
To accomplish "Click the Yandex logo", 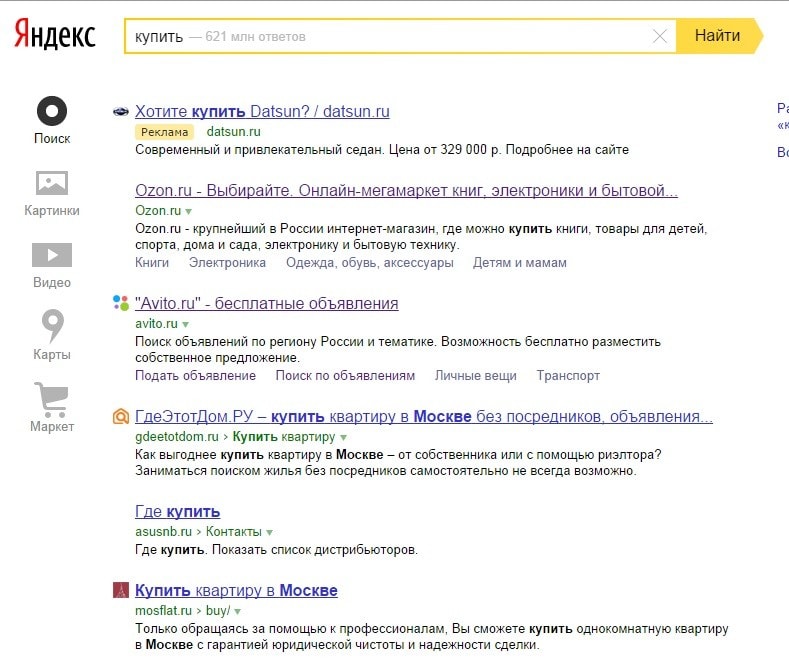I will tap(55, 36).
